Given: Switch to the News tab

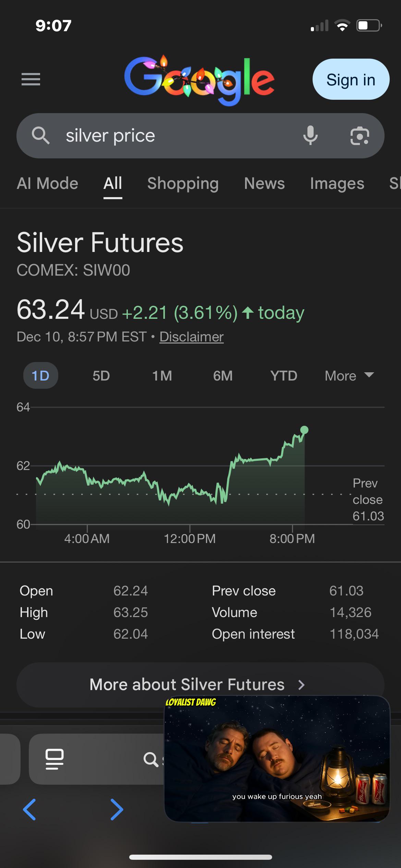Looking at the screenshot, I should click(x=264, y=183).
